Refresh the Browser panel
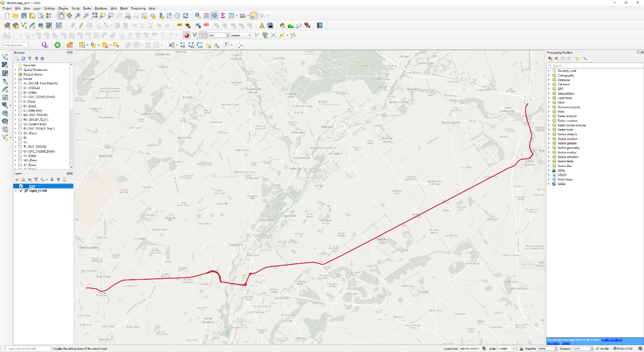 [x=23, y=59]
